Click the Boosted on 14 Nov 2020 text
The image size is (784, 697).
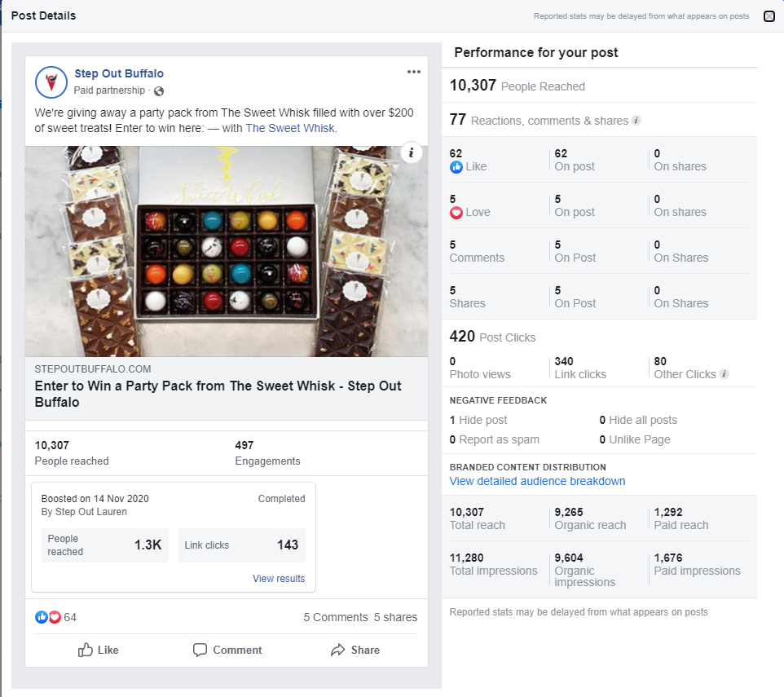(95, 499)
